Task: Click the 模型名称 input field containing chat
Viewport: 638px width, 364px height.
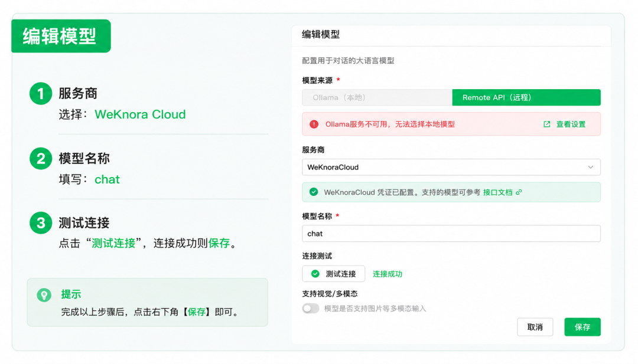Action: pyautogui.click(x=451, y=234)
